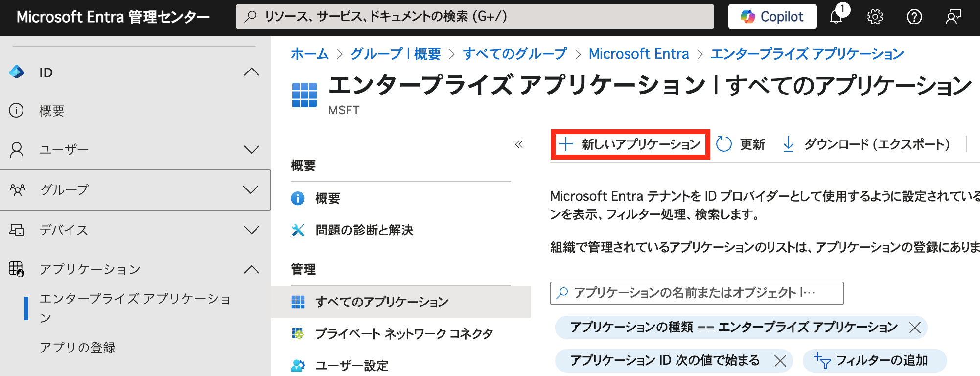Click the blue info icon beside inner 概要

298,198
